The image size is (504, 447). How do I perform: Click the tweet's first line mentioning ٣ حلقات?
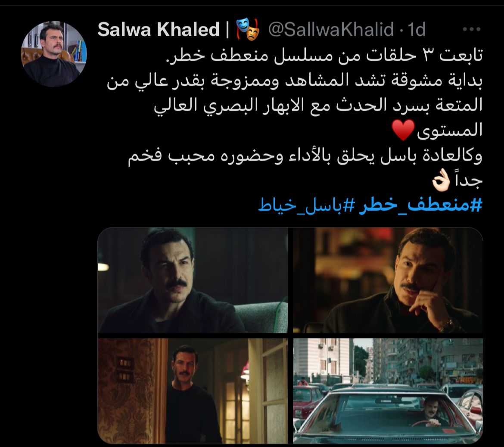click(324, 55)
